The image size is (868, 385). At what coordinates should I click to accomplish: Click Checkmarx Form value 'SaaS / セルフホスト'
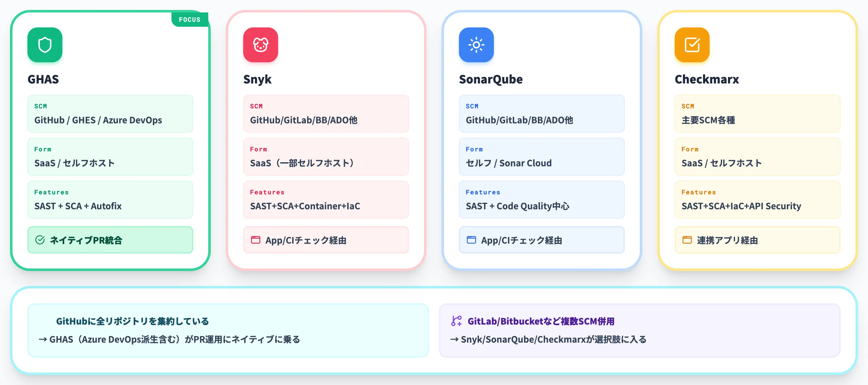point(721,163)
